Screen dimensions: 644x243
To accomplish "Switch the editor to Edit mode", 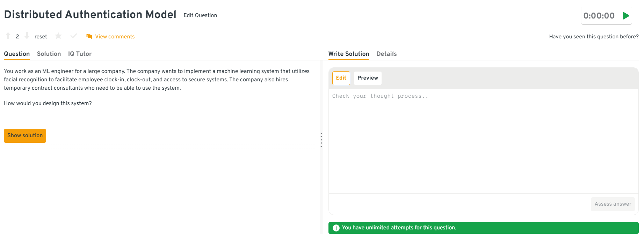I will 341,78.
